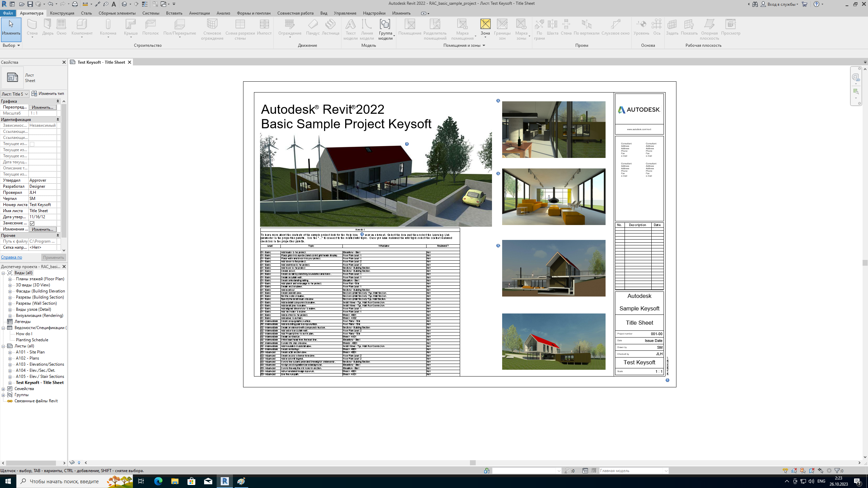
Task: Select the Пол/Перекрытие floor tool
Action: 180,27
